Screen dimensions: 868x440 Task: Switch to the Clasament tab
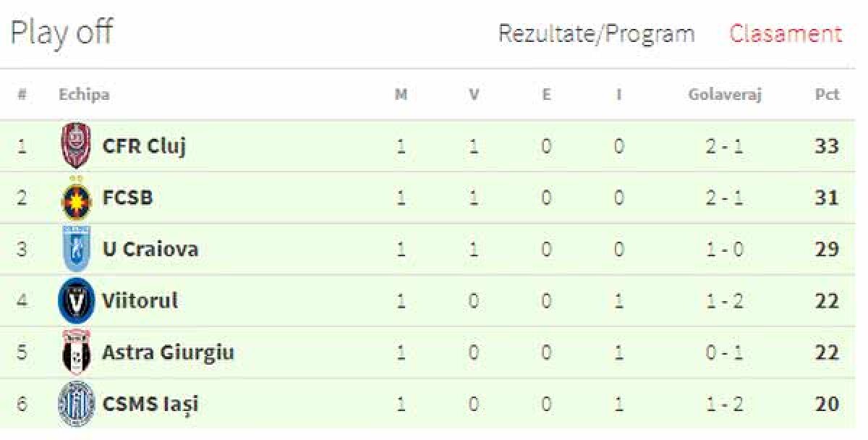[786, 34]
